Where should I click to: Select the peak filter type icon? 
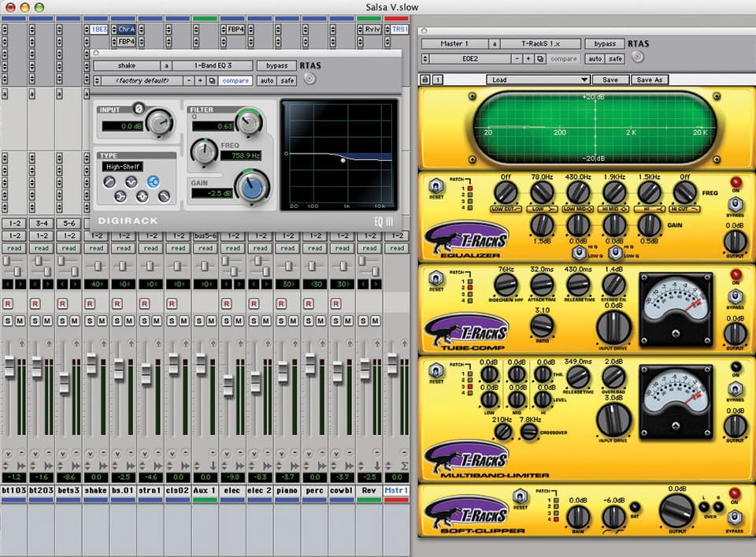[x=143, y=196]
